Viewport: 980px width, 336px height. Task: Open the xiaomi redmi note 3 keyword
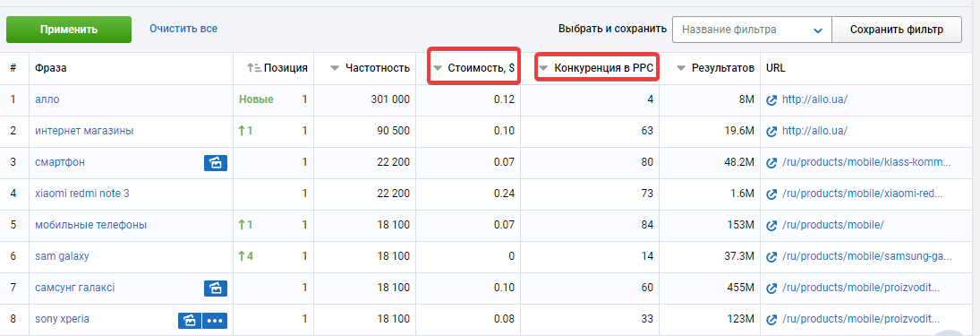tap(81, 194)
